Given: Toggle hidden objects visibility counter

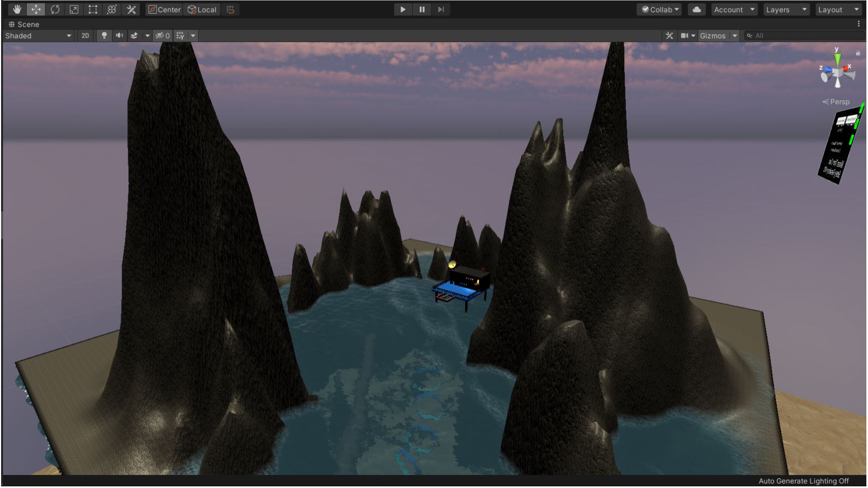Looking at the screenshot, I should (x=163, y=35).
